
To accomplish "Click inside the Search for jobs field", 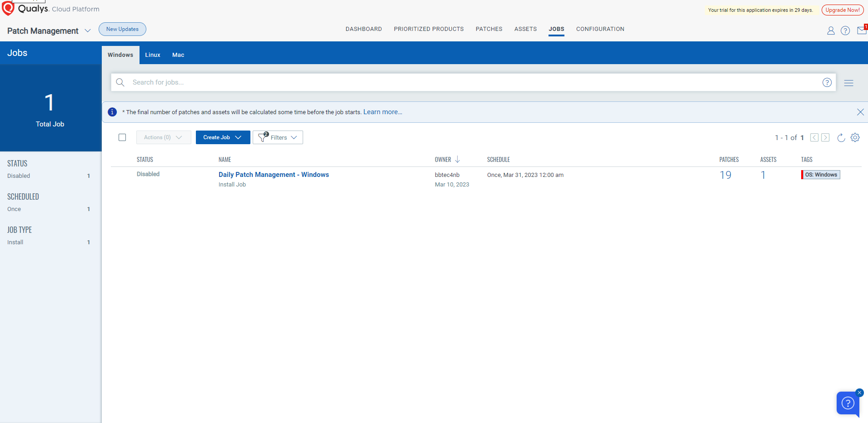I will tap(318, 82).
